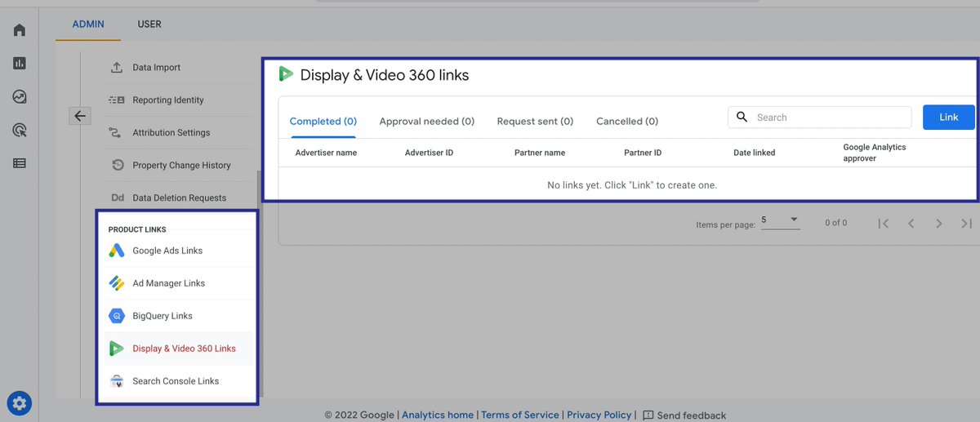Click the BigQuery logo icon

117,316
